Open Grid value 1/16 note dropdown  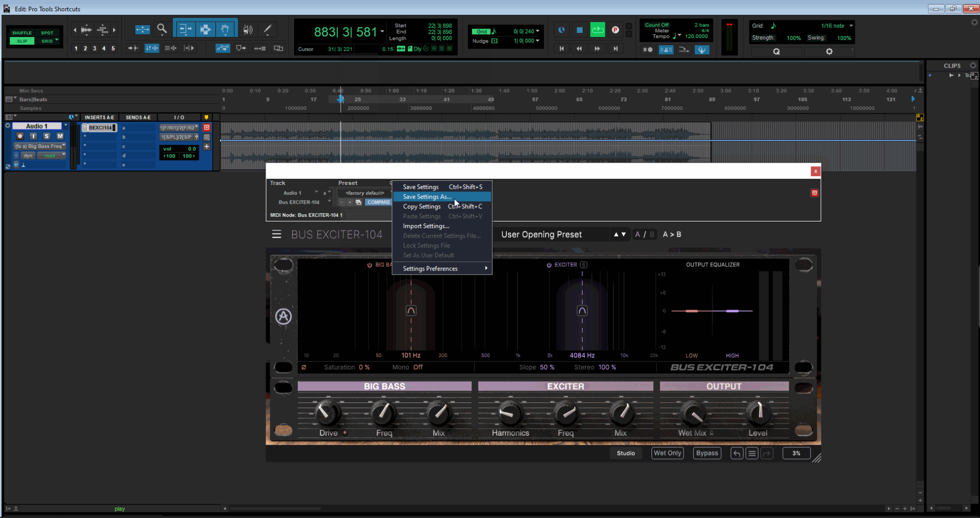click(x=851, y=26)
